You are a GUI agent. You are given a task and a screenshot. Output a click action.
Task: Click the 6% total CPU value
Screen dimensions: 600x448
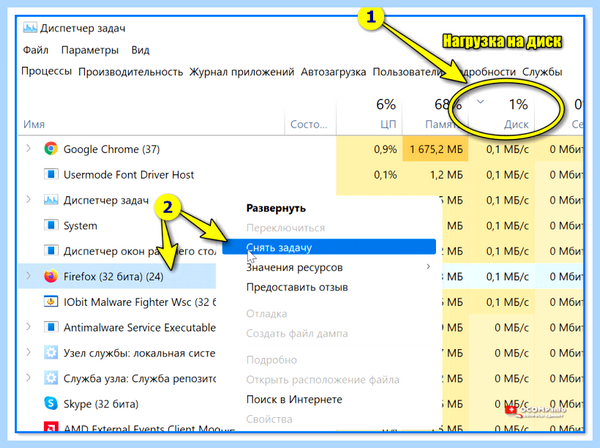(x=386, y=104)
